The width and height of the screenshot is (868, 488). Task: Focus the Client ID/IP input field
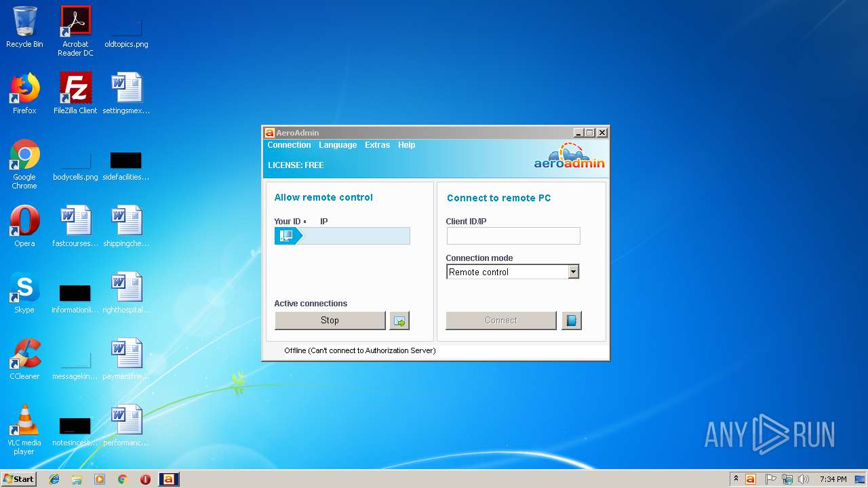coord(513,236)
